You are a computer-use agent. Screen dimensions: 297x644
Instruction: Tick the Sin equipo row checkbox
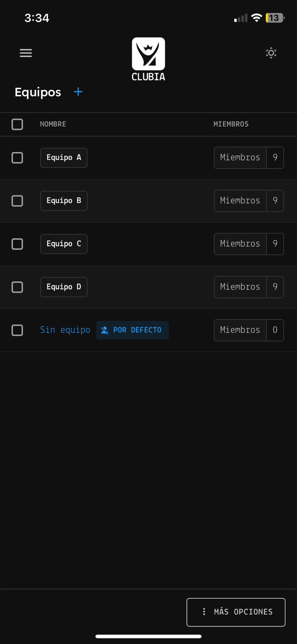point(17,330)
